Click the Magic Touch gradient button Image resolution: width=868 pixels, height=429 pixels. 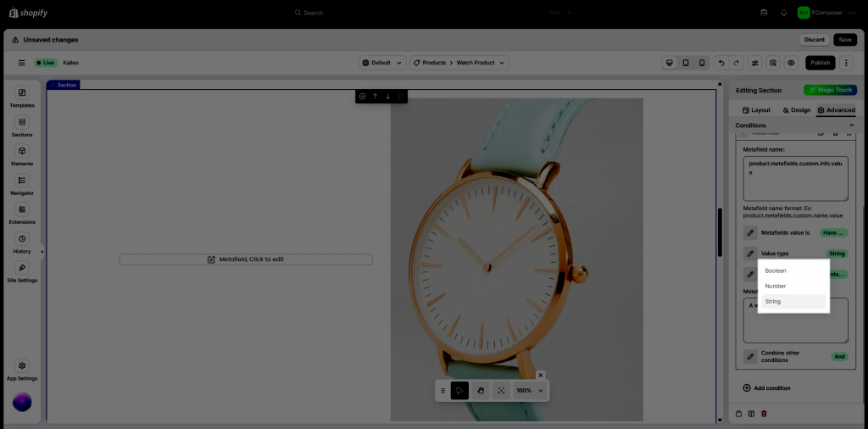[830, 90]
